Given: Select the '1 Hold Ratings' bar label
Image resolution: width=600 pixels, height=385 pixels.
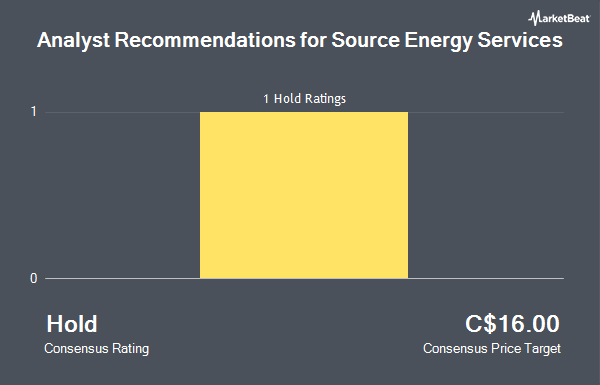Looking at the screenshot, I should 304,99.
